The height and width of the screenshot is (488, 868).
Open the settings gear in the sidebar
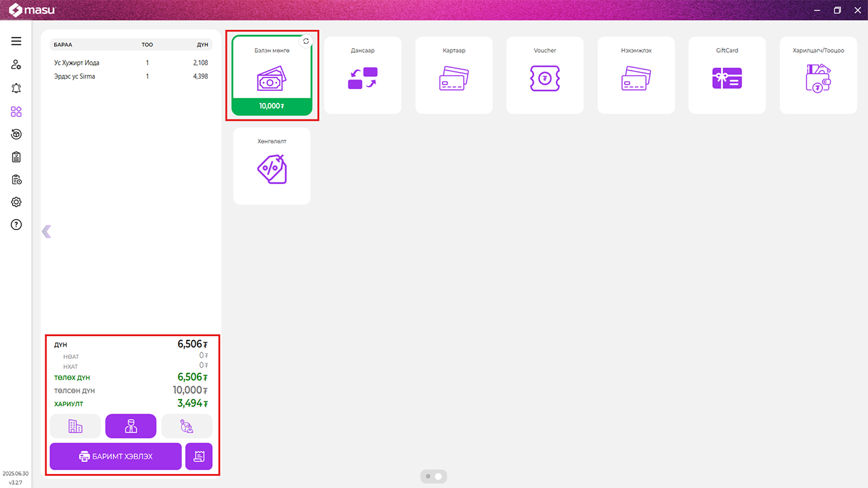tap(16, 202)
